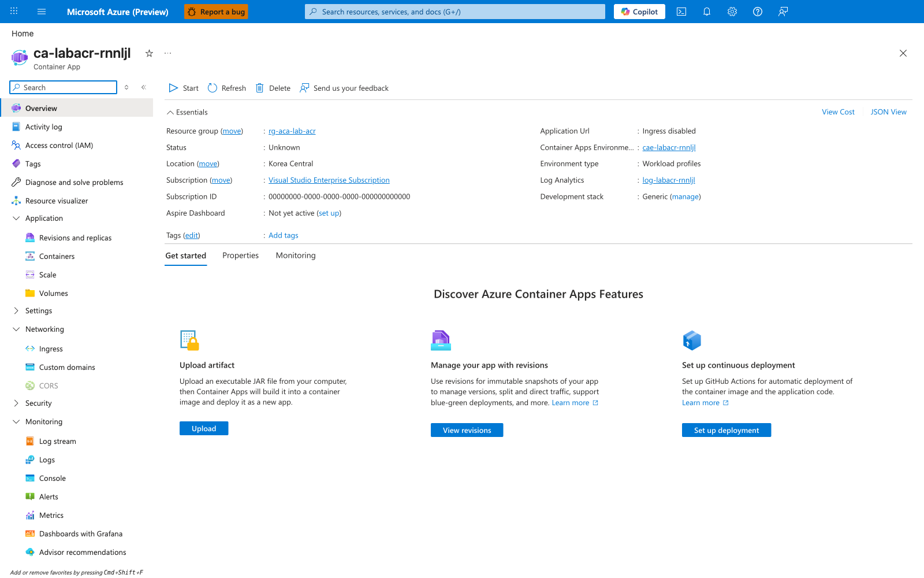Open the more options ellipsis by title

[x=168, y=53]
